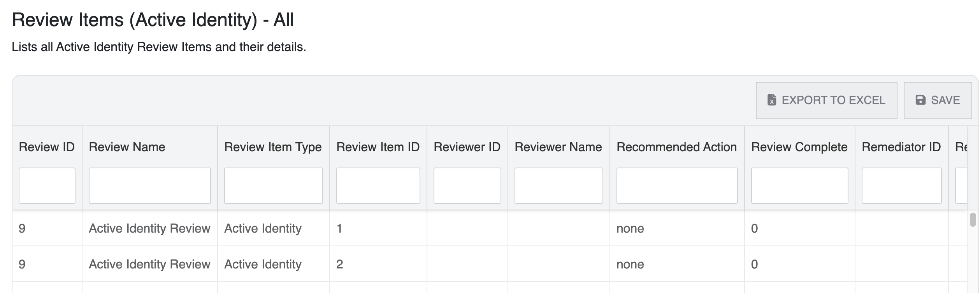Image resolution: width=980 pixels, height=293 pixels.
Task: Click the Review Item ID filter input
Action: pos(378,185)
